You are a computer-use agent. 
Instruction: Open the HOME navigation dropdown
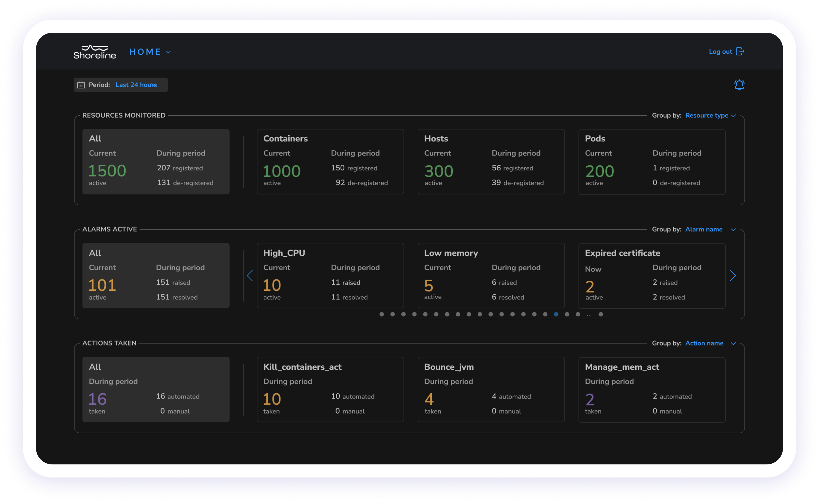[x=150, y=52]
